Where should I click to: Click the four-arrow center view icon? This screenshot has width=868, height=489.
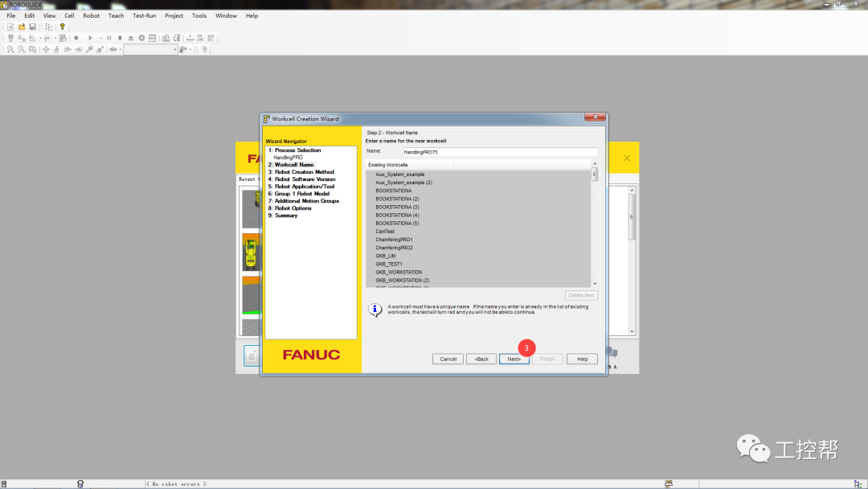tap(46, 49)
